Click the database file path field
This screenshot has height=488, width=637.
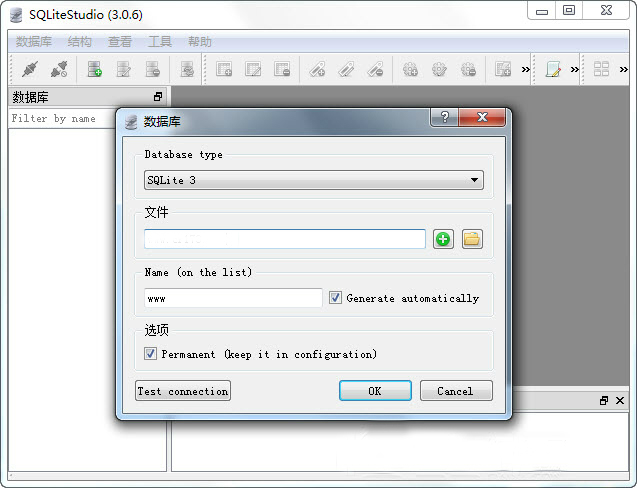click(285, 239)
